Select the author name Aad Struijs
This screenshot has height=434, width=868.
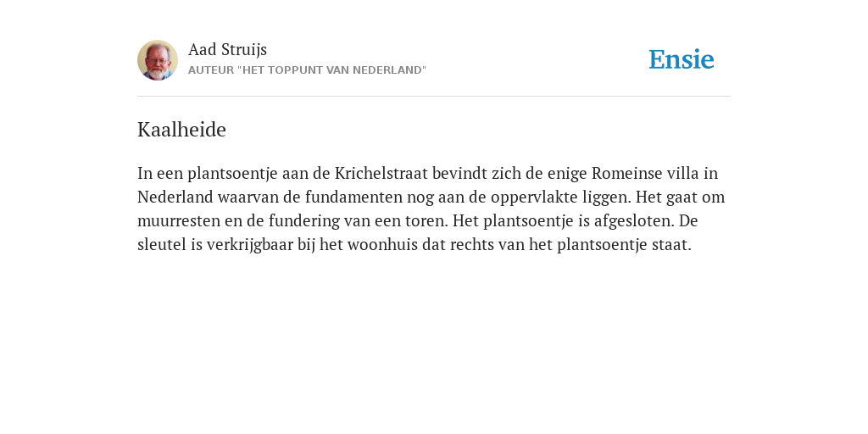[x=227, y=50]
